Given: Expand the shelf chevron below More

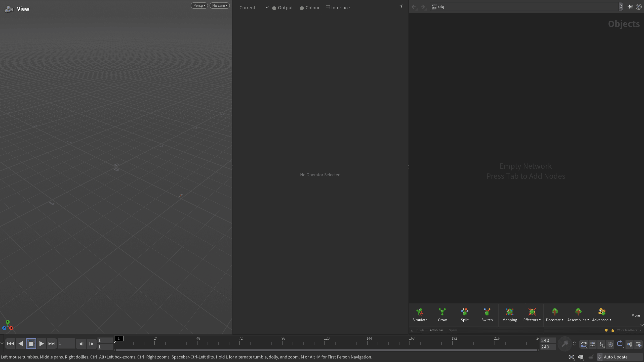Looking at the screenshot, I should click(x=642, y=325).
